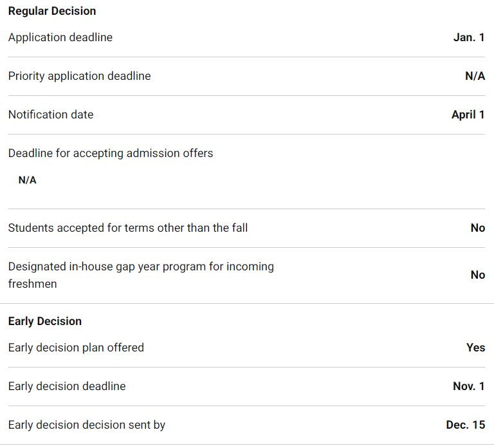The height and width of the screenshot is (448, 494).
Task: Click the Priority application deadline label
Action: (x=79, y=76)
